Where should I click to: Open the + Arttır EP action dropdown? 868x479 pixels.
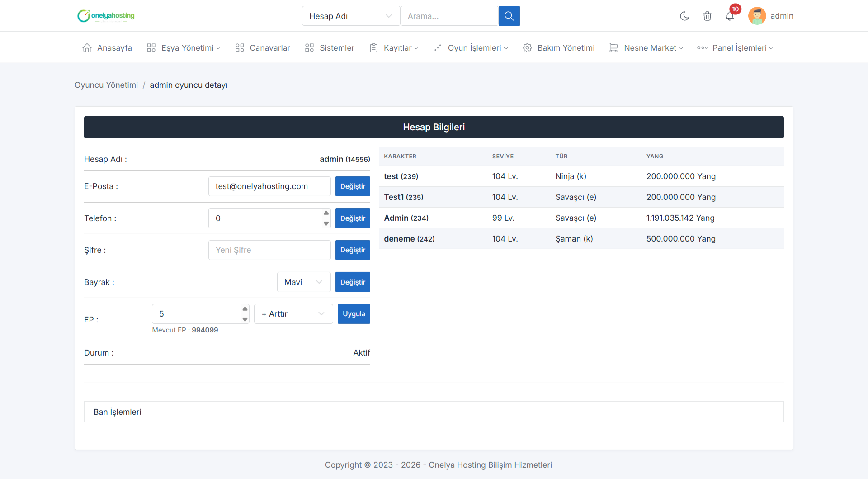click(293, 314)
